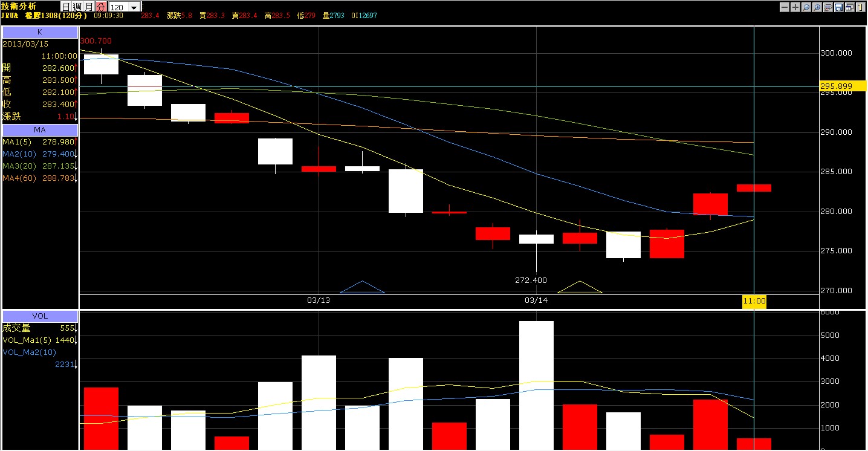
Task: Click the K indicator panel header
Action: pos(40,32)
